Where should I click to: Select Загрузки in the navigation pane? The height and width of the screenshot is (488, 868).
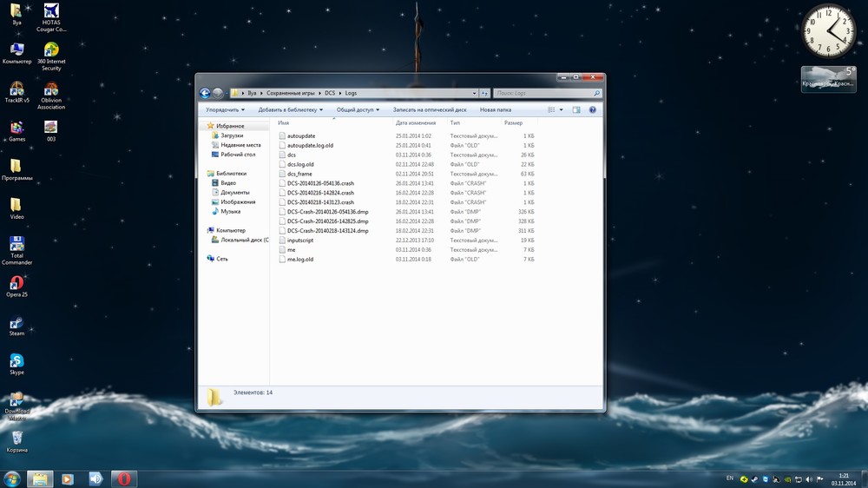(232, 135)
